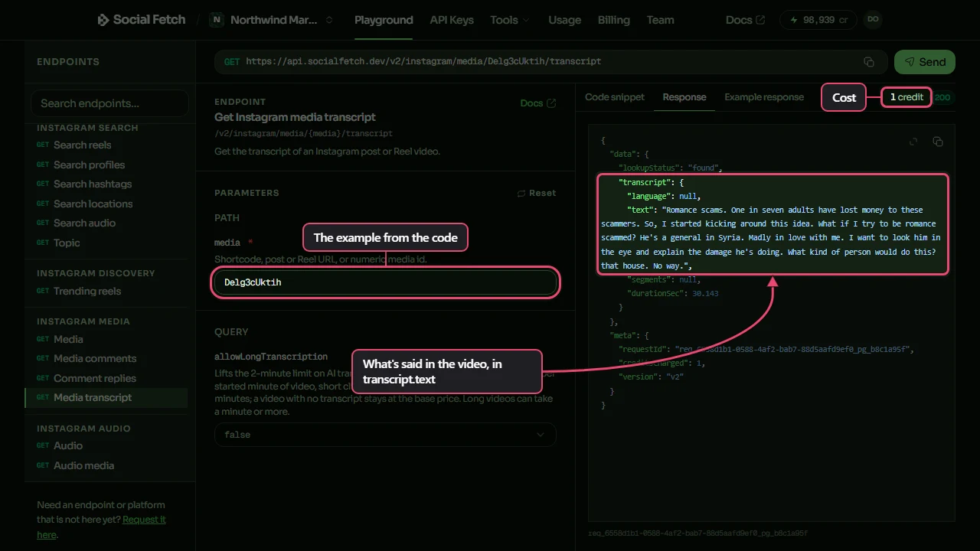Image resolution: width=980 pixels, height=551 pixels.
Task: Open the credits balance 98,939 cr
Action: tap(818, 20)
